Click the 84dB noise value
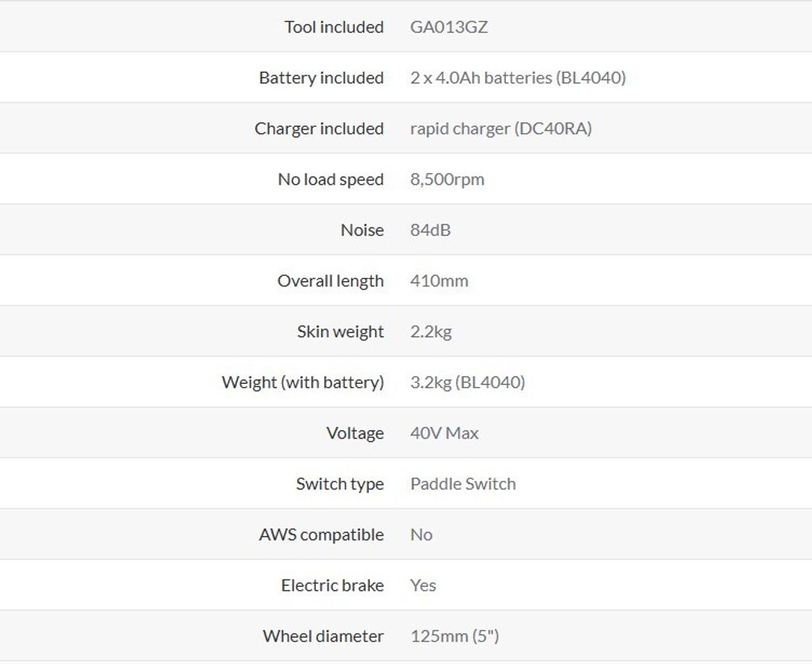 [x=431, y=230]
